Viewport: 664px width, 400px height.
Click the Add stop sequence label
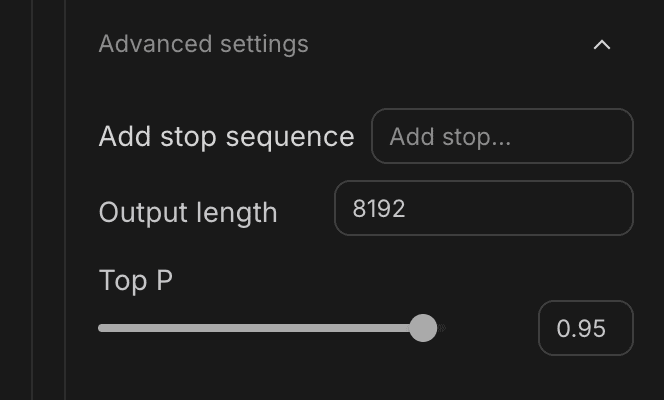(226, 136)
